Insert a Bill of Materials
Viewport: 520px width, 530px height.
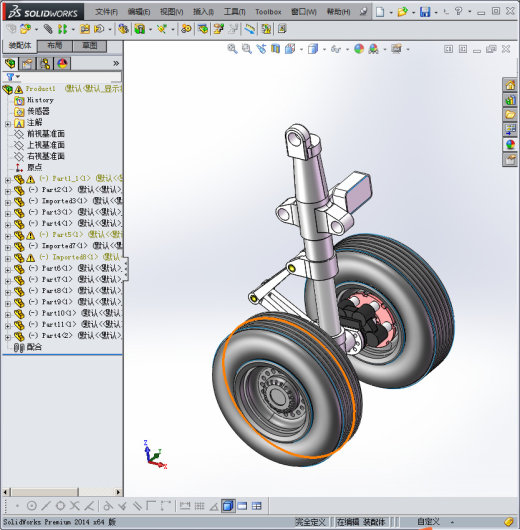pos(203,29)
